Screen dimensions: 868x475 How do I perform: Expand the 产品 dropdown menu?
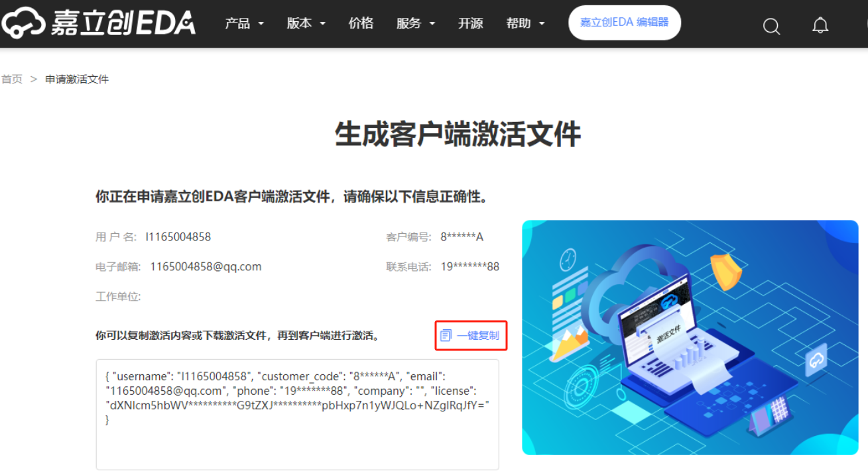pyautogui.click(x=244, y=23)
